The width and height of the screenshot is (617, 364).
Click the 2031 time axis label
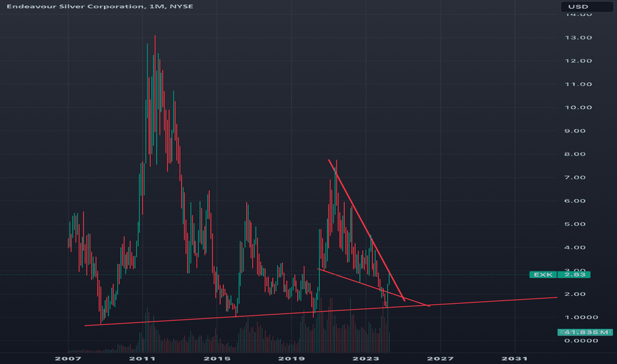[514, 359]
